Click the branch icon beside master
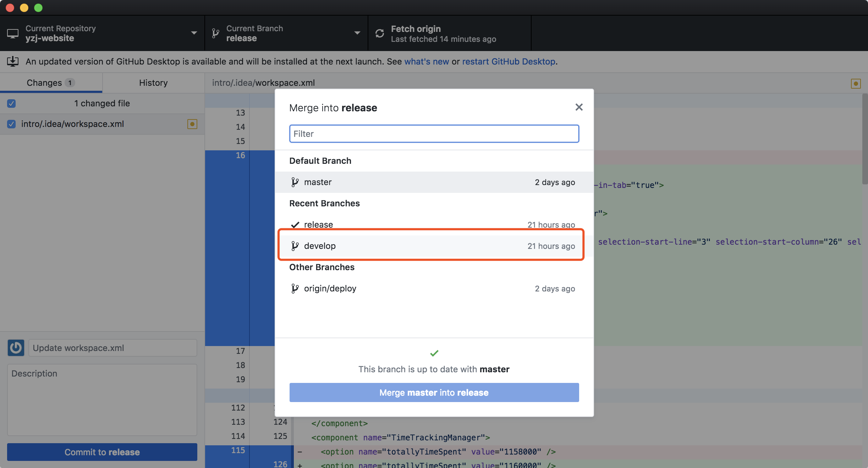Viewport: 868px width, 468px height. point(295,182)
